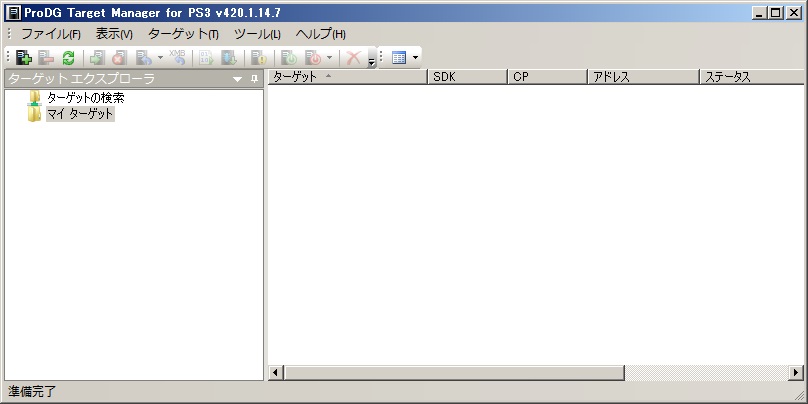Click the Remove Target toolbar icon
This screenshot has width=808, height=404.
tap(46, 57)
